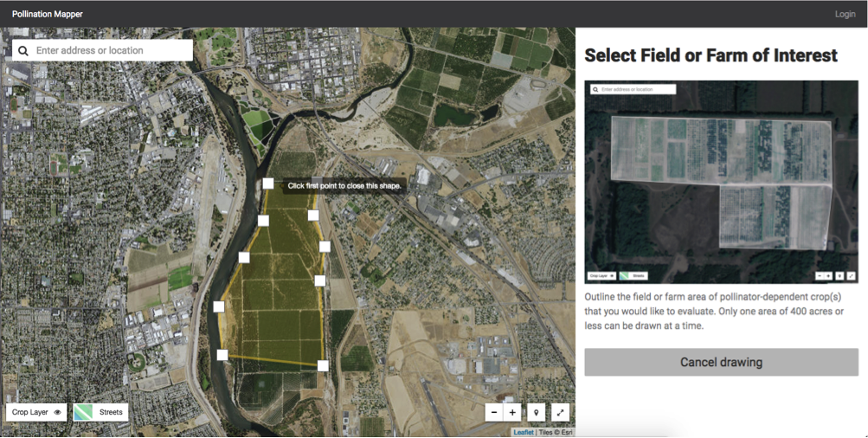868x438 pixels.
Task: Open the Login link
Action: (845, 14)
